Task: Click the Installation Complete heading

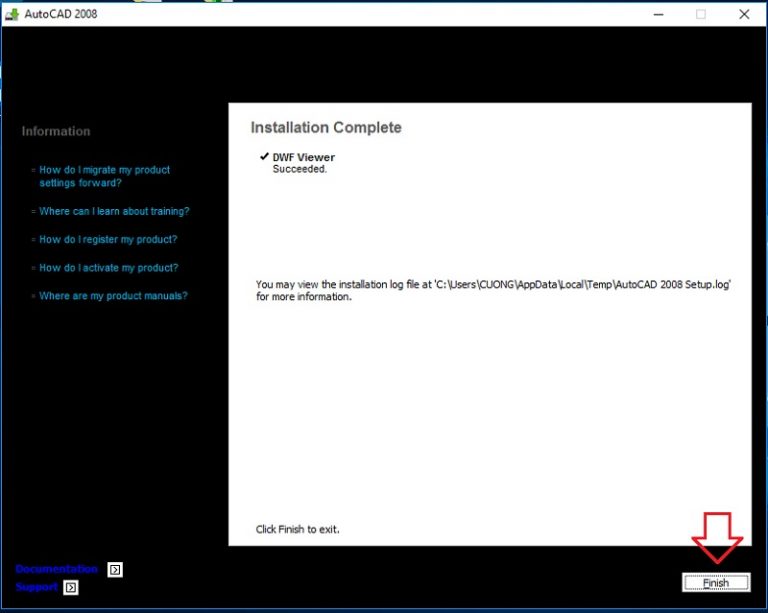Action: coord(326,128)
